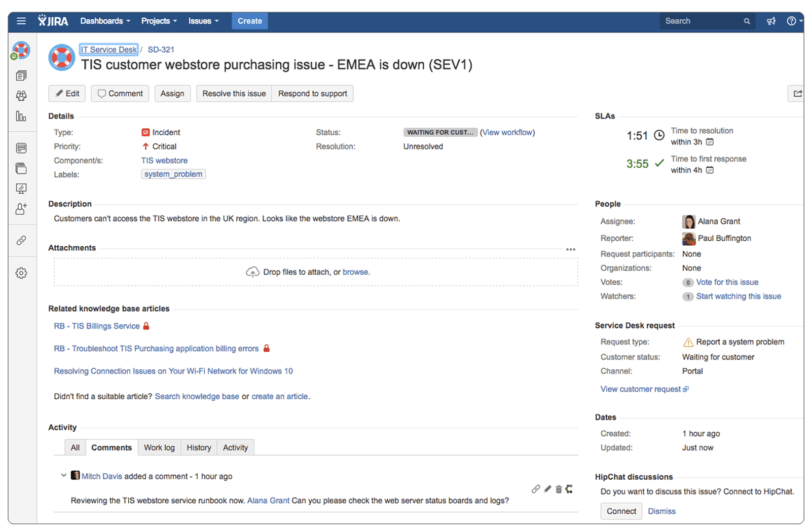Copy permalink icon on Mitch Davis comment

pyautogui.click(x=535, y=489)
